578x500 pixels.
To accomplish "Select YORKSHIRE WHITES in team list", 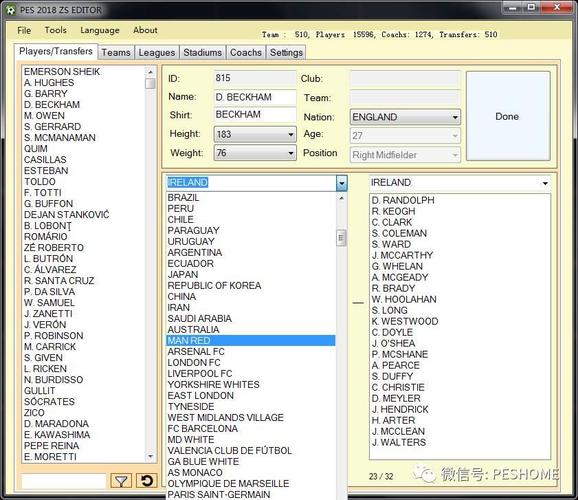I will [251, 385].
